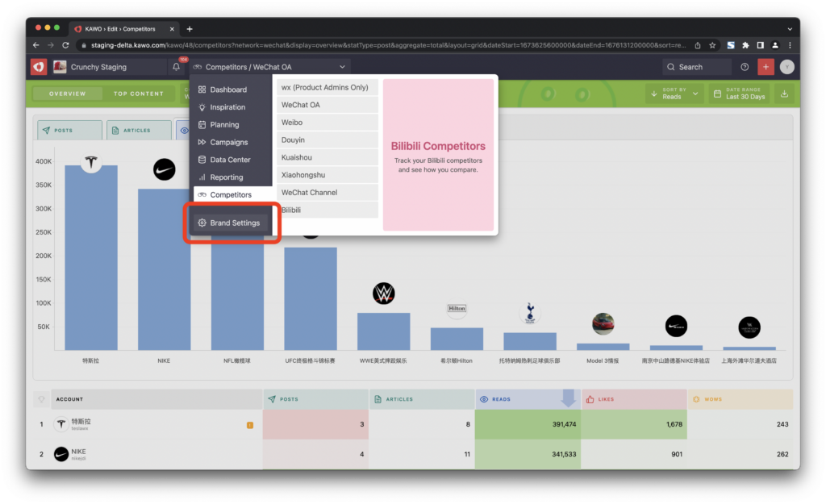Screen dimensions: 826x504
Task: Expand the Competitors / WeChat OA navigation dropdown
Action: coord(269,67)
